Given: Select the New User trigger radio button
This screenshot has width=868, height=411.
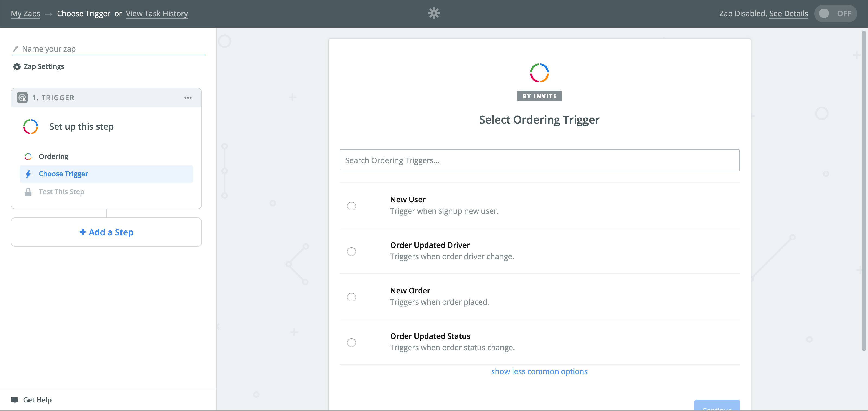Looking at the screenshot, I should (x=352, y=206).
